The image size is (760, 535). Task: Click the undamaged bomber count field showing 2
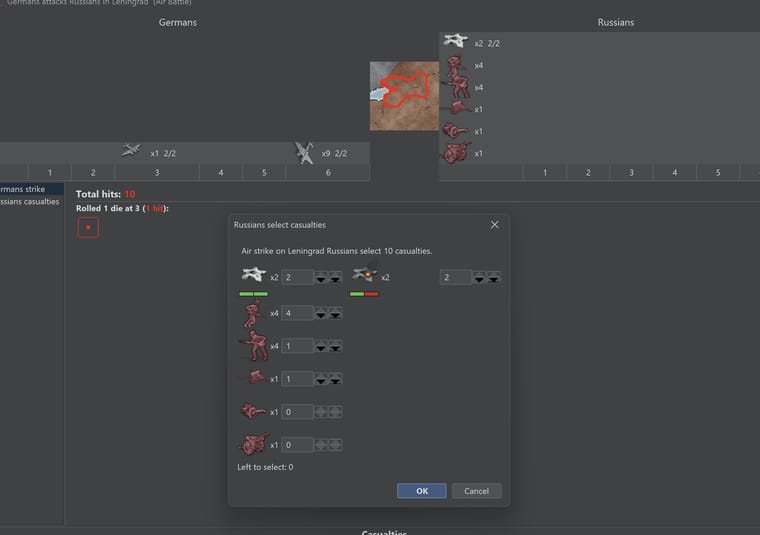point(297,277)
